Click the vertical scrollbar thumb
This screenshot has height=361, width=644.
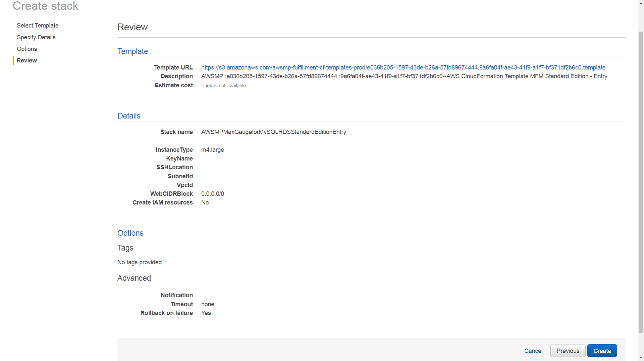click(641, 181)
